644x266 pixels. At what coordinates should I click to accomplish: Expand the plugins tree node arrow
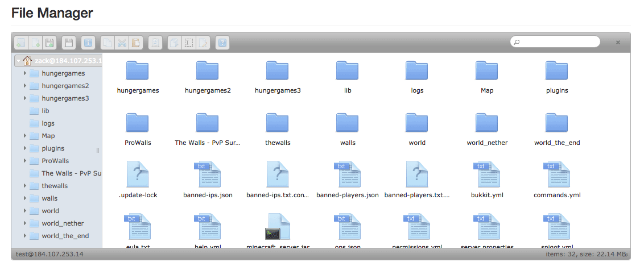[x=24, y=148]
